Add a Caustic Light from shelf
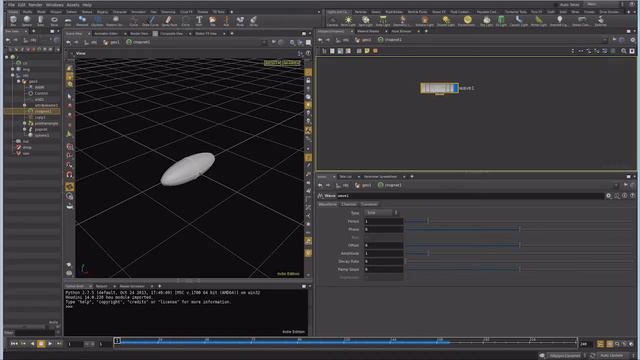Image resolution: width=640 pixels, height=360 pixels. pyautogui.click(x=519, y=21)
